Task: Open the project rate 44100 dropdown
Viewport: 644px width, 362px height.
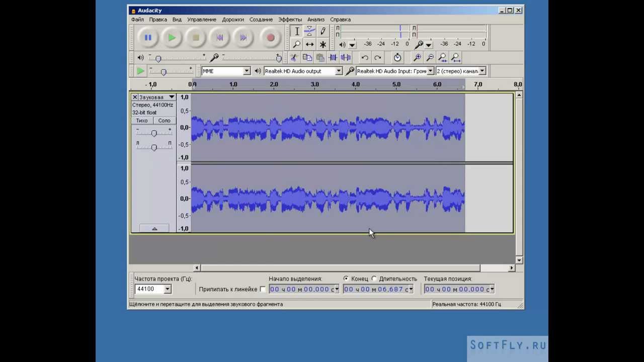Action: point(168,289)
